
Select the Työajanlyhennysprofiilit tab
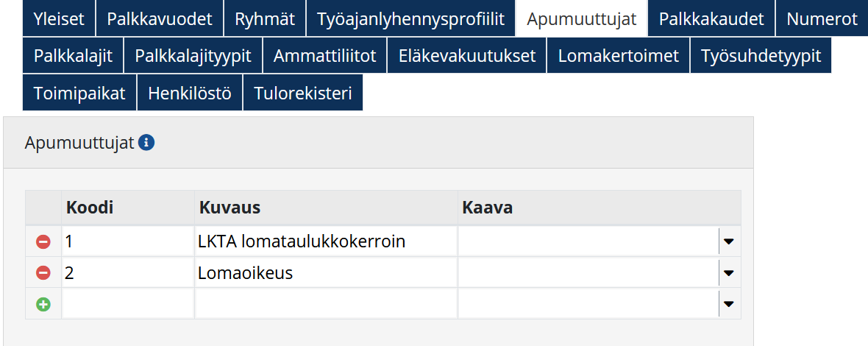coord(410,18)
